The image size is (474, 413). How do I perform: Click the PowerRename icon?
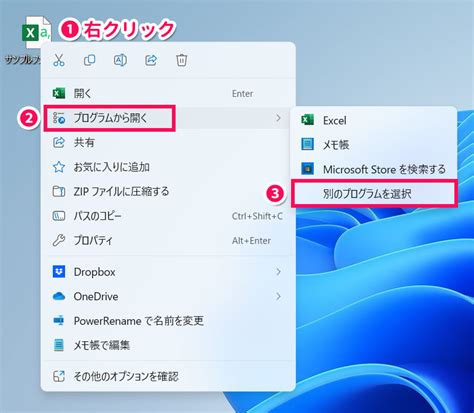tap(59, 321)
